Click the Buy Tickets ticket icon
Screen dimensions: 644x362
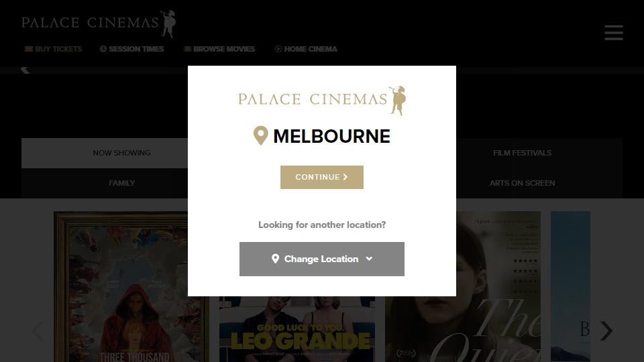29,49
